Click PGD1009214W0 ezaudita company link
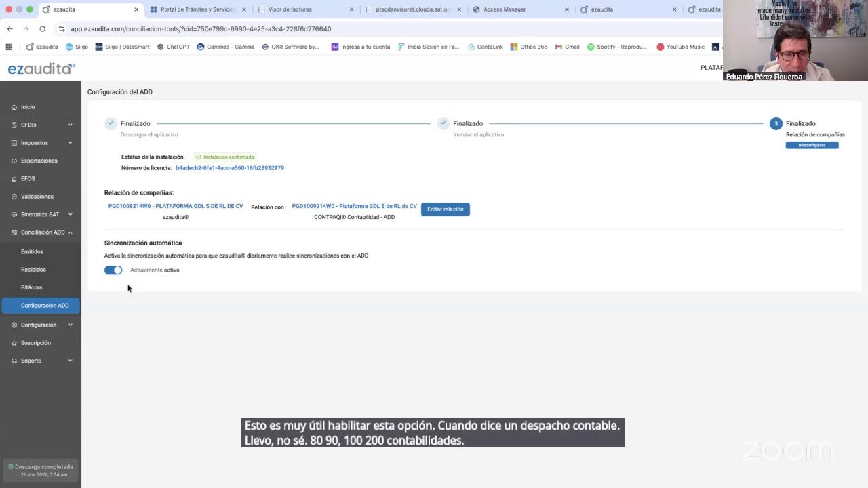This screenshot has height=488, width=868. click(176, 206)
